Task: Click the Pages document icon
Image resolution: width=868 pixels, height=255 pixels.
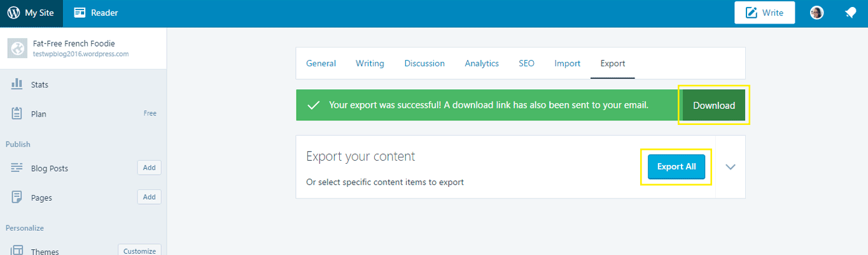Action: point(17,198)
